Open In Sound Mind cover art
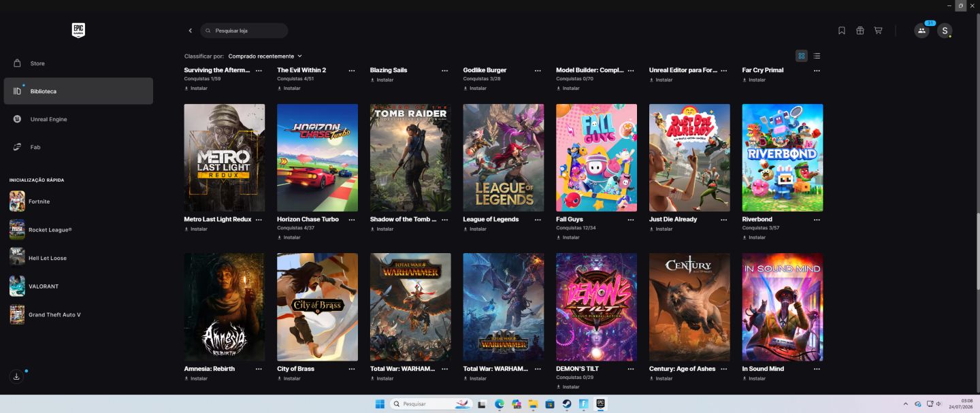 [783, 307]
